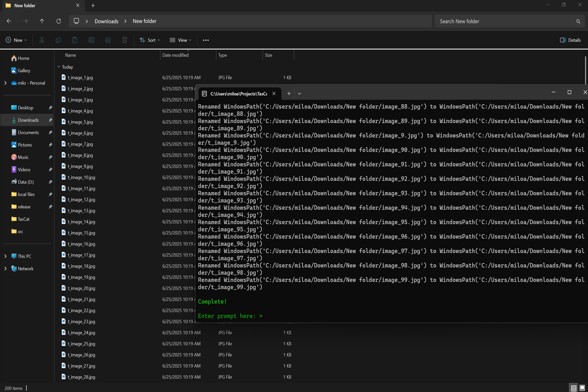The image size is (588, 392).
Task: Click the forward navigation arrow
Action: point(25,21)
